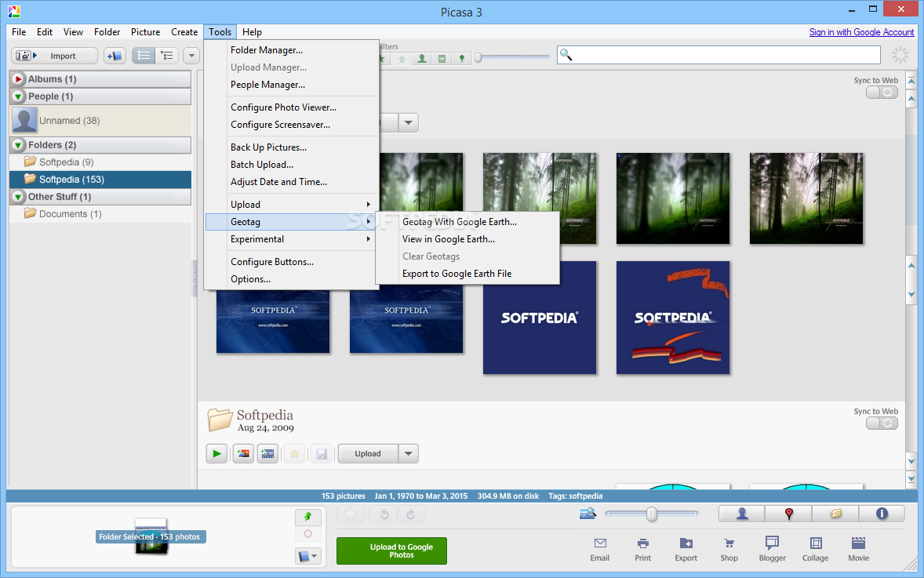Hold selected items with green pin
The image size is (924, 578).
[x=307, y=517]
